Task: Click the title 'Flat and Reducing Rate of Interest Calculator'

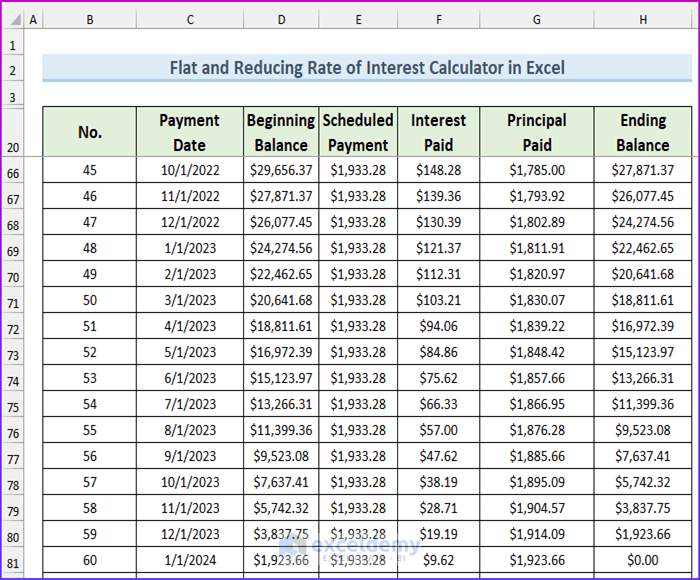Action: click(367, 68)
